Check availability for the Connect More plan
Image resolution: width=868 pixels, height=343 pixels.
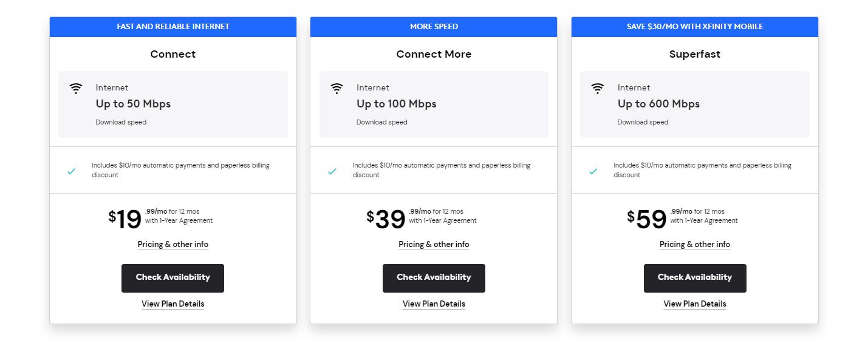(434, 278)
